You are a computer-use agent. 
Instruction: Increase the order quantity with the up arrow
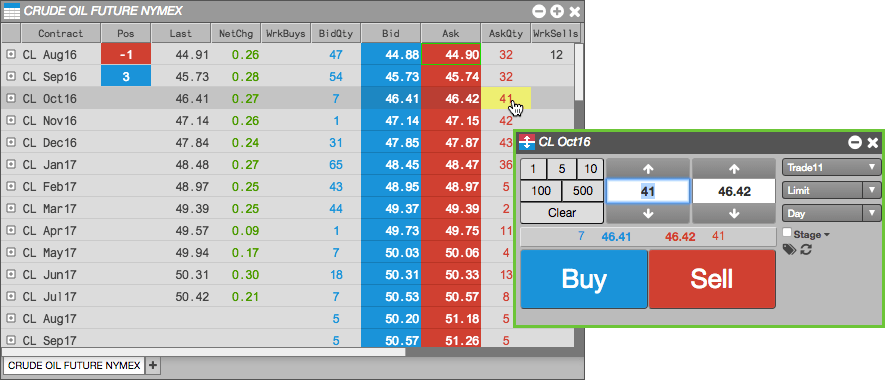(648, 169)
